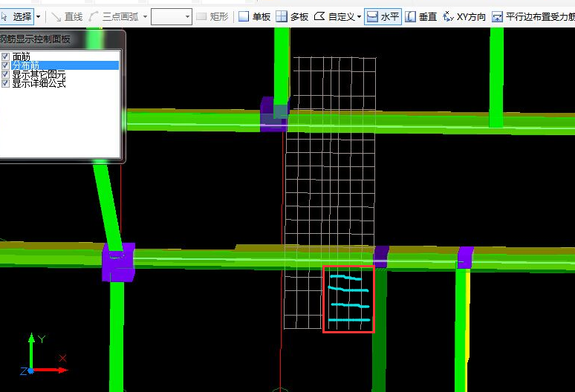Click the XYZ axis indicator
575x392 pixels.
pyautogui.click(x=43, y=354)
